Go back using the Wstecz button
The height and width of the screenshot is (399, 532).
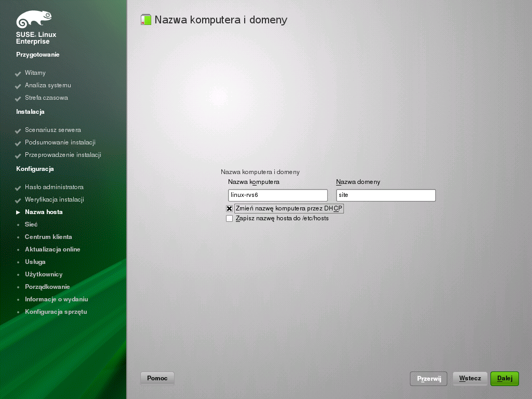[470, 379]
